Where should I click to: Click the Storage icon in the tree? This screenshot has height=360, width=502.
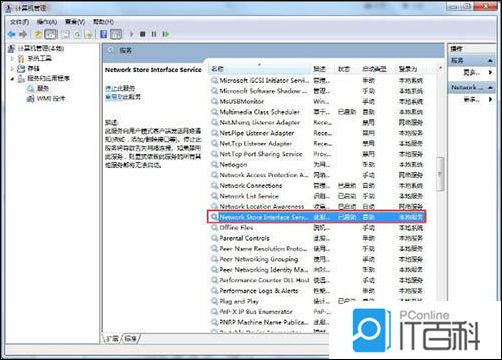21,69
